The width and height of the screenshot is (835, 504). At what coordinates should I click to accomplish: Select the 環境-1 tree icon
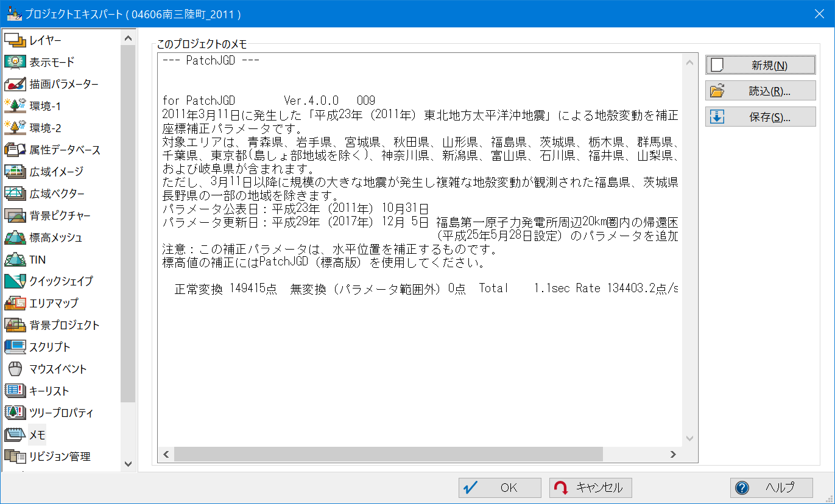coord(15,106)
